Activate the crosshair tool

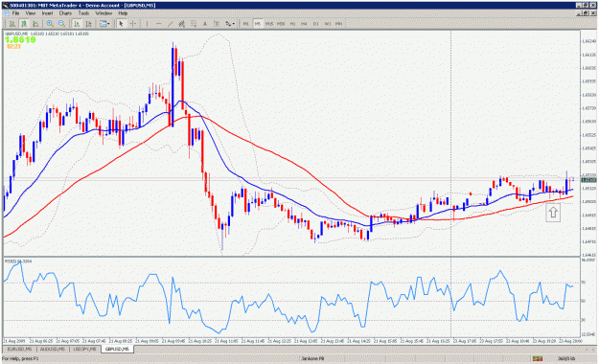click(x=133, y=24)
